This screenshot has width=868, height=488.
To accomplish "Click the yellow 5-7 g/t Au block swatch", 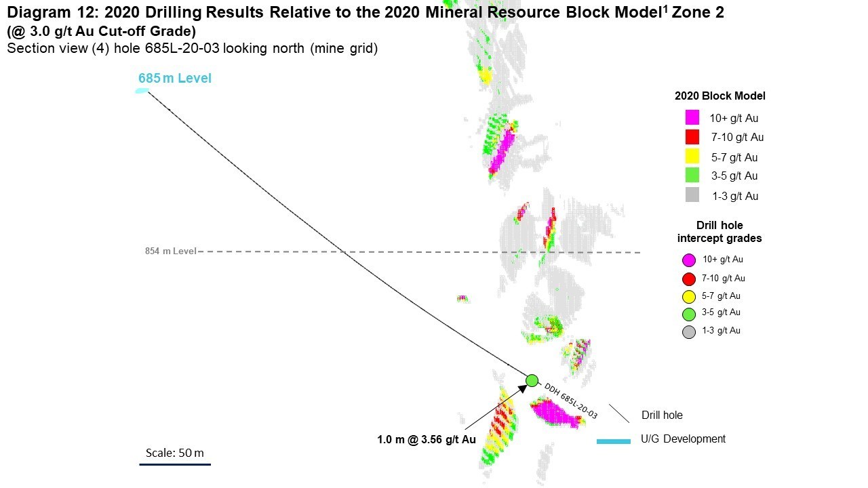I will [x=692, y=157].
